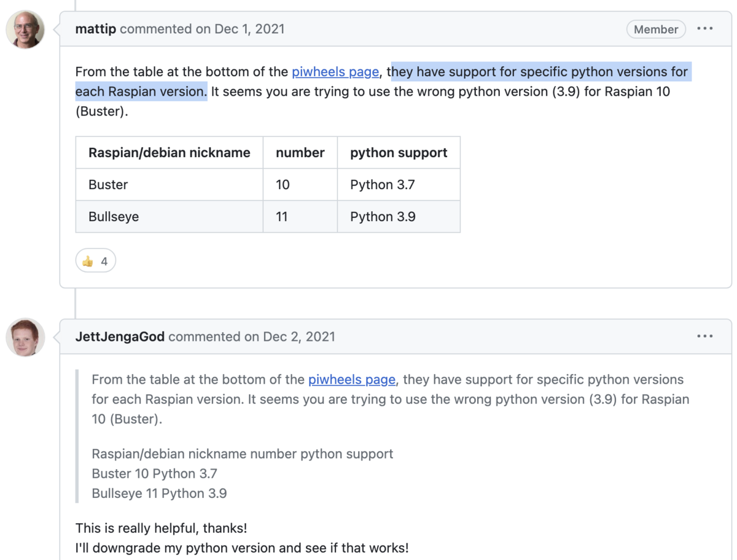This screenshot has height=560, width=737.
Task: Open the Dec 2, 2021 comment timestamp
Action: (299, 336)
